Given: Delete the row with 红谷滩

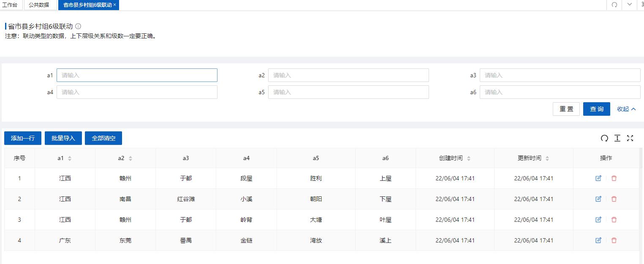Looking at the screenshot, I should coord(614,199).
